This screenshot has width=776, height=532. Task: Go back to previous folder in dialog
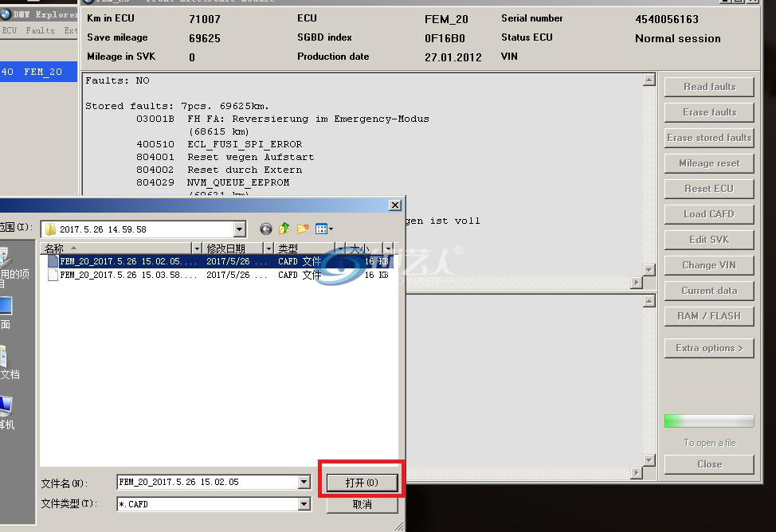(266, 229)
